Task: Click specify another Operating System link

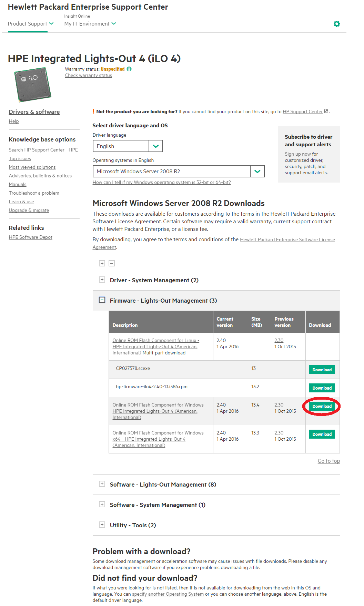Action: 168,594
